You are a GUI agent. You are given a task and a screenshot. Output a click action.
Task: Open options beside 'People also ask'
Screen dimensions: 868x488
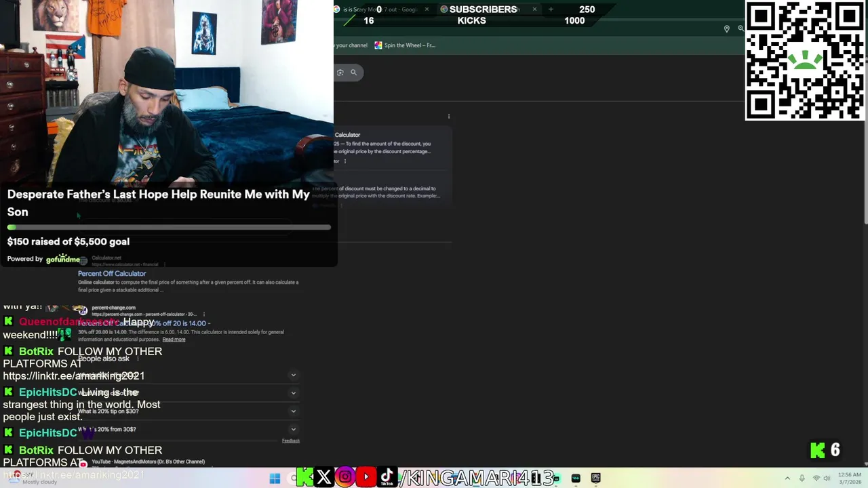click(138, 359)
